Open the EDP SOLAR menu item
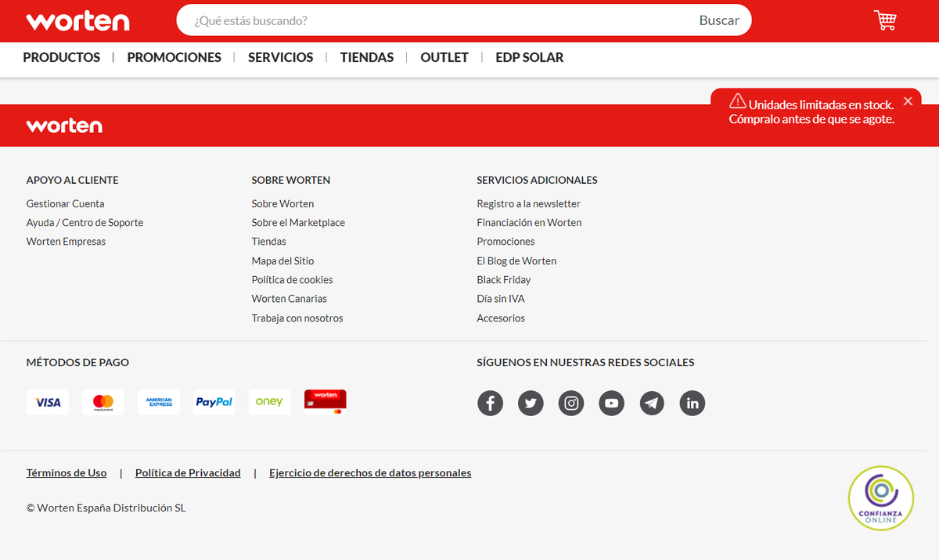 coord(530,57)
